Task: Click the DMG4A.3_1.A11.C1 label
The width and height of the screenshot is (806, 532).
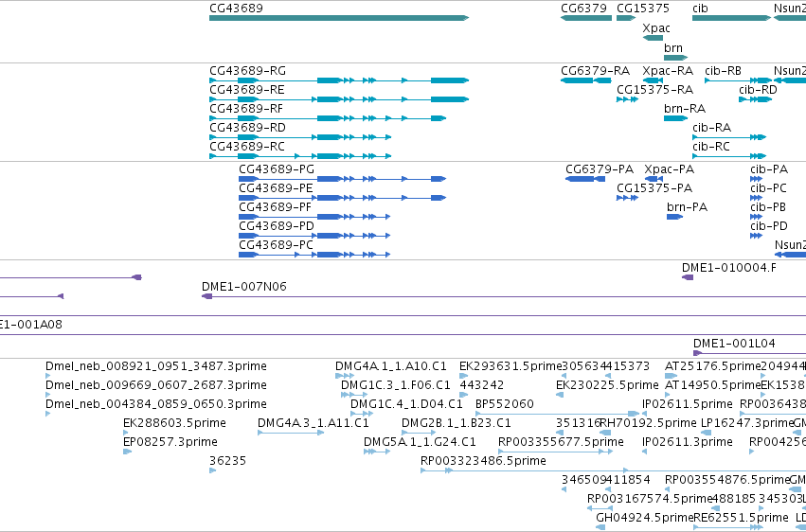Action: click(313, 424)
